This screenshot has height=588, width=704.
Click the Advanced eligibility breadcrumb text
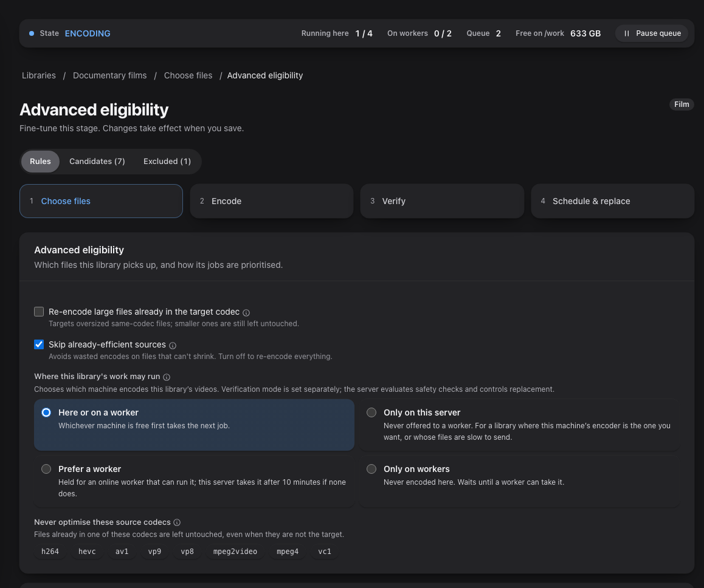[265, 75]
